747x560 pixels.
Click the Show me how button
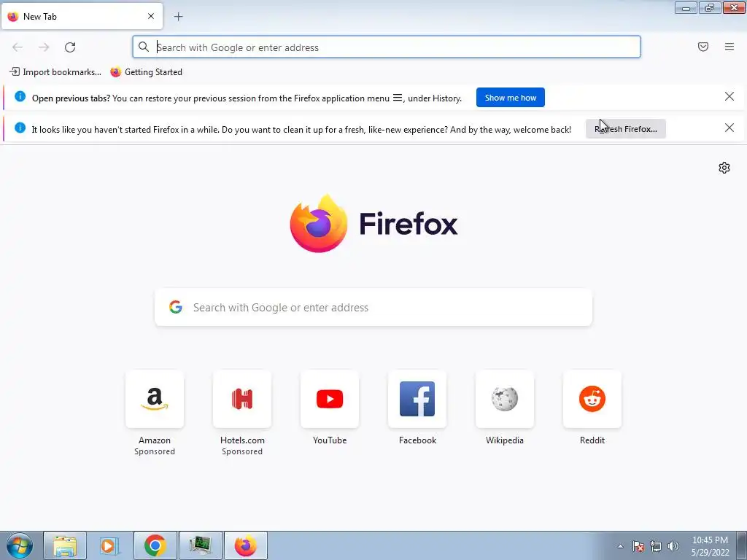[510, 98]
